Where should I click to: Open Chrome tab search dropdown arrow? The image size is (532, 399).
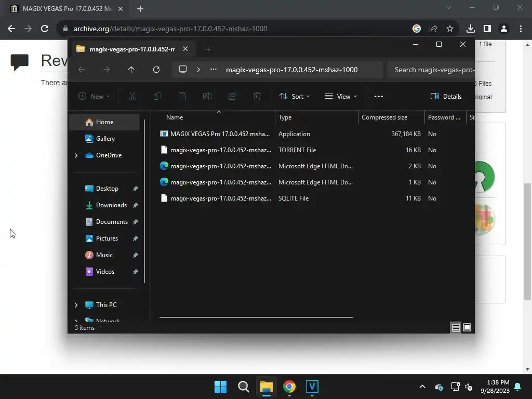coord(448,7)
